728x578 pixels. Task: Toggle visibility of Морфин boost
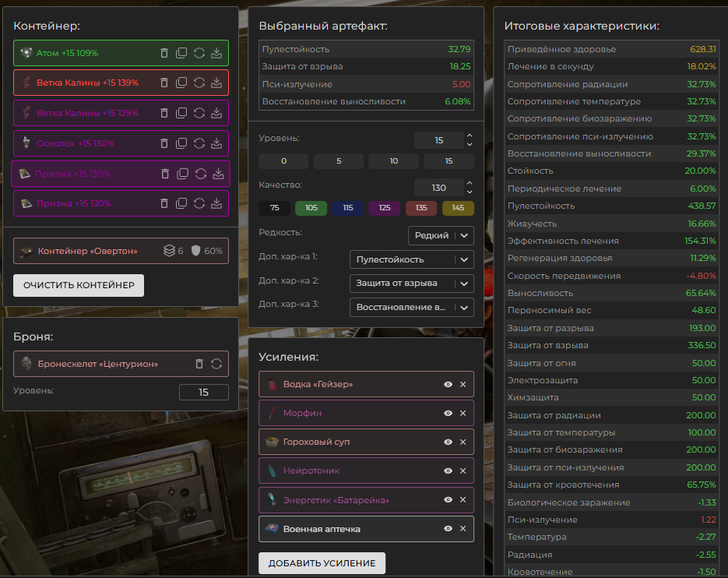[448, 413]
